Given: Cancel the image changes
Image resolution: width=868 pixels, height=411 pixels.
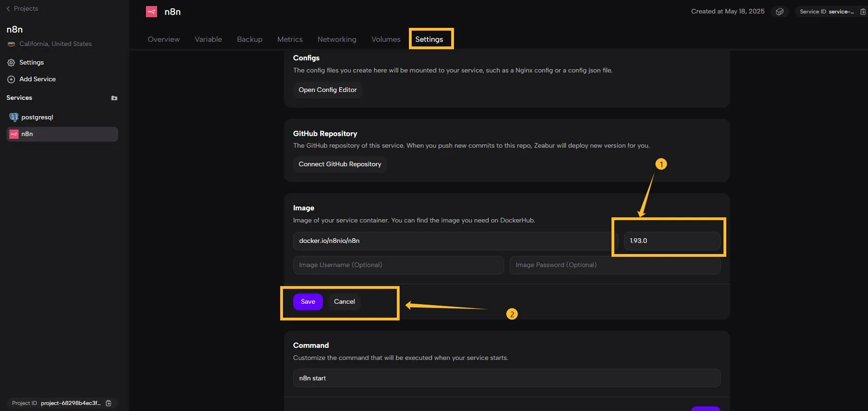Looking at the screenshot, I should (344, 301).
